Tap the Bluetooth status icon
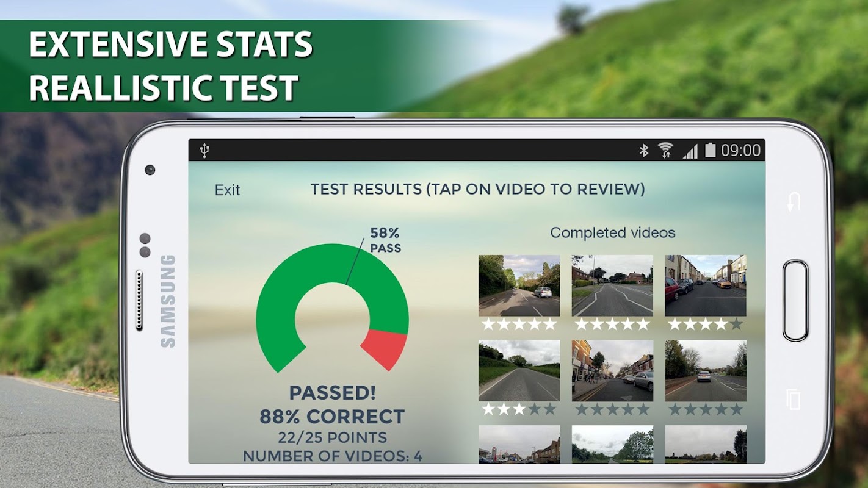Screen dimensions: 868x488 pos(643,150)
